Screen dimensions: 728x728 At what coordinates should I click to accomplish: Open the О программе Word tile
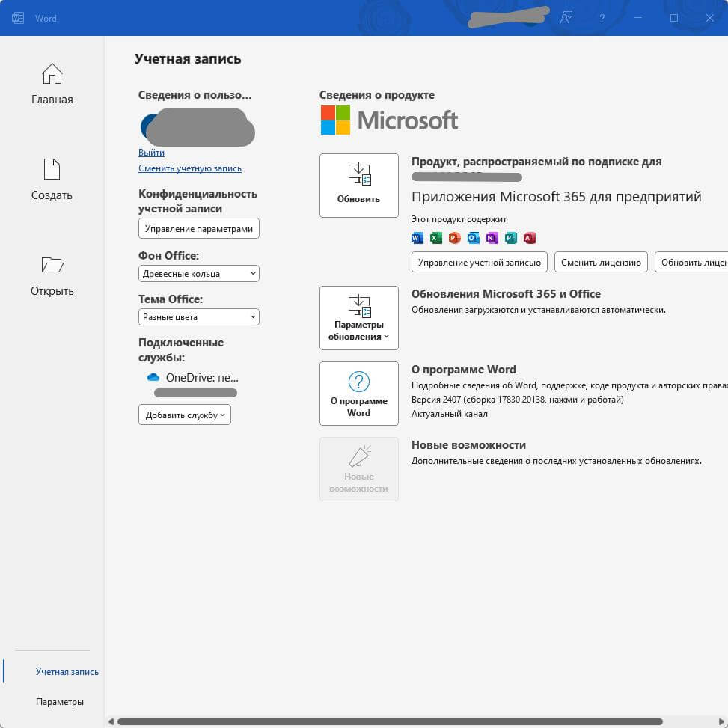[359, 394]
